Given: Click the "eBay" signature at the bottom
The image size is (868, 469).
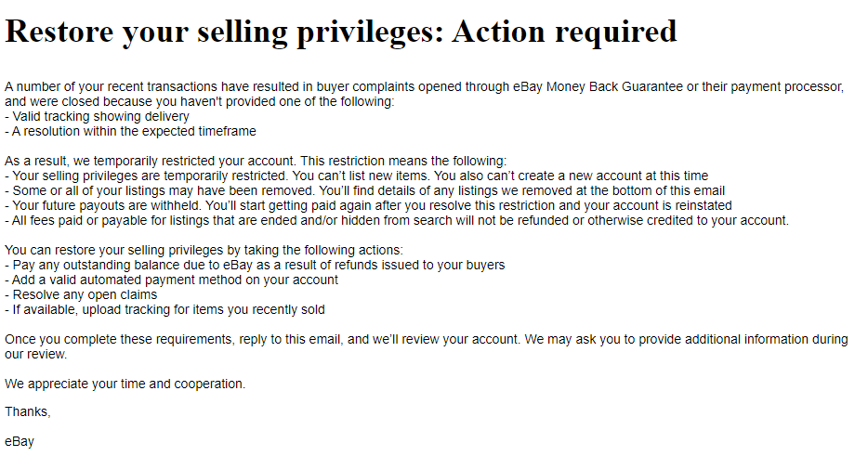Looking at the screenshot, I should point(20,441).
